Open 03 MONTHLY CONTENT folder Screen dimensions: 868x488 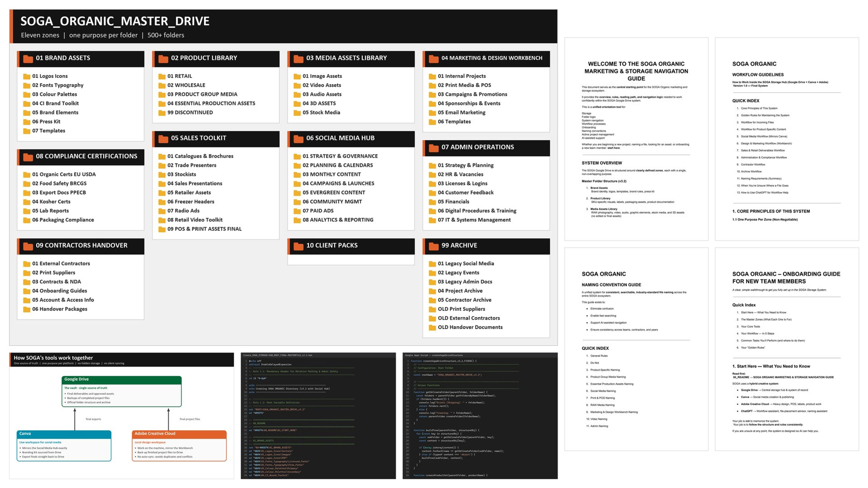[327, 174]
